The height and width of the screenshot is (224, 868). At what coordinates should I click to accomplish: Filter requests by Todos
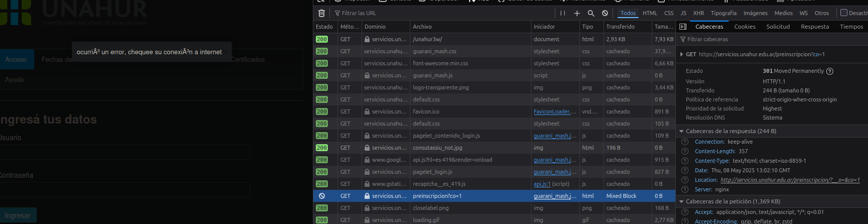click(628, 13)
